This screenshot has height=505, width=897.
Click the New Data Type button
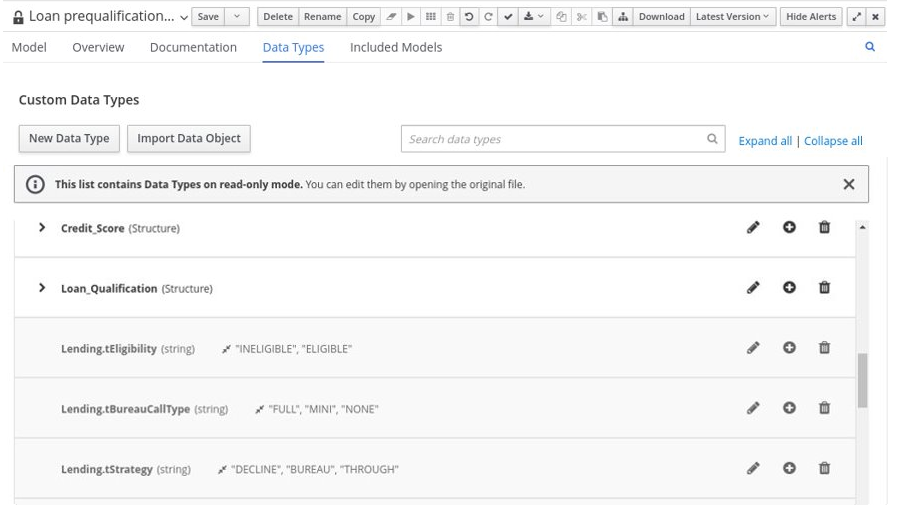coord(69,139)
